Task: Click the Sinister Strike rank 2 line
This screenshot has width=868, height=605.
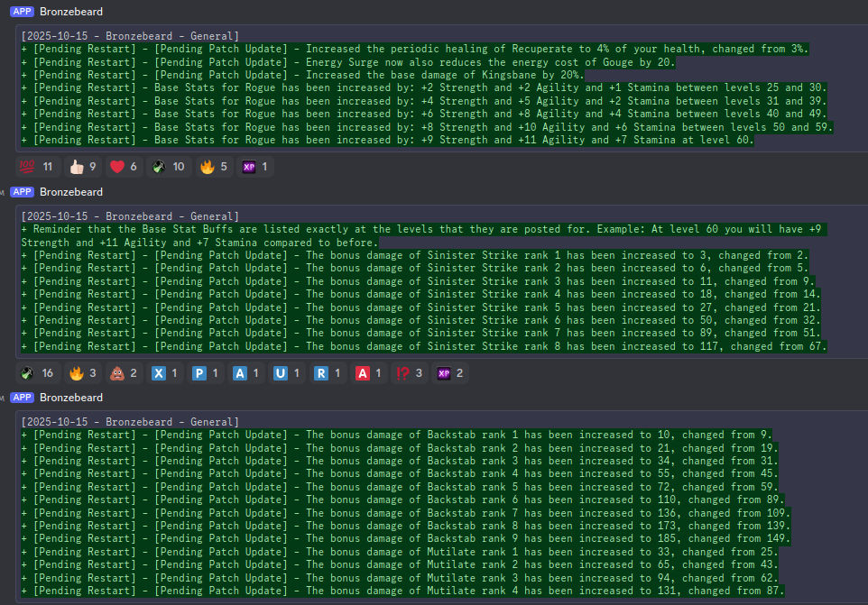Action: tap(415, 268)
